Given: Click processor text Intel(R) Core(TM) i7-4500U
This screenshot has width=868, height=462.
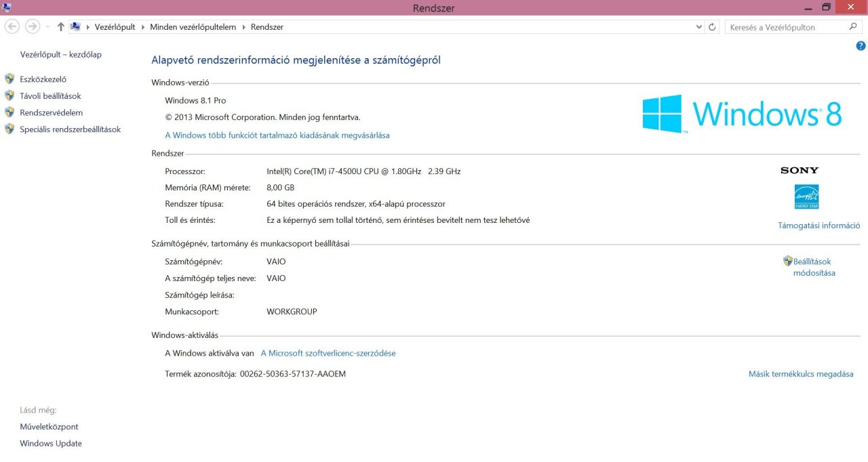Looking at the screenshot, I should (x=363, y=171).
